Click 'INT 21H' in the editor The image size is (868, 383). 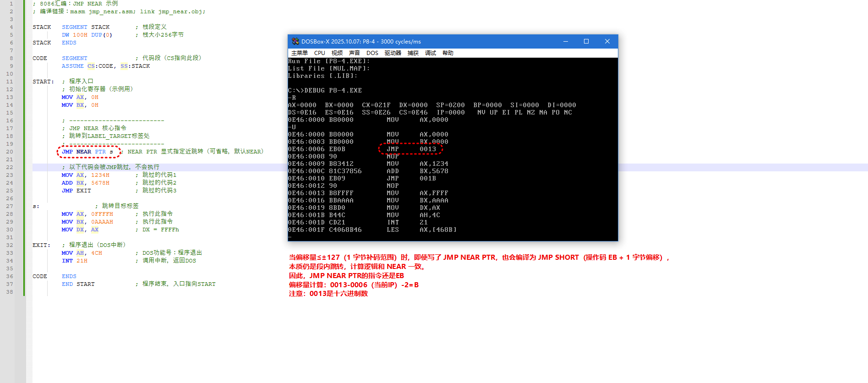pyautogui.click(x=75, y=261)
